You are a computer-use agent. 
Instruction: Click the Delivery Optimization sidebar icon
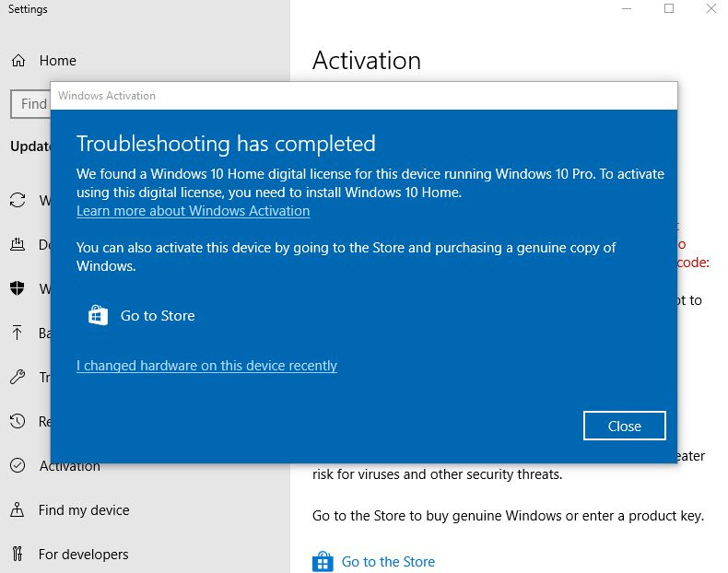(18, 245)
